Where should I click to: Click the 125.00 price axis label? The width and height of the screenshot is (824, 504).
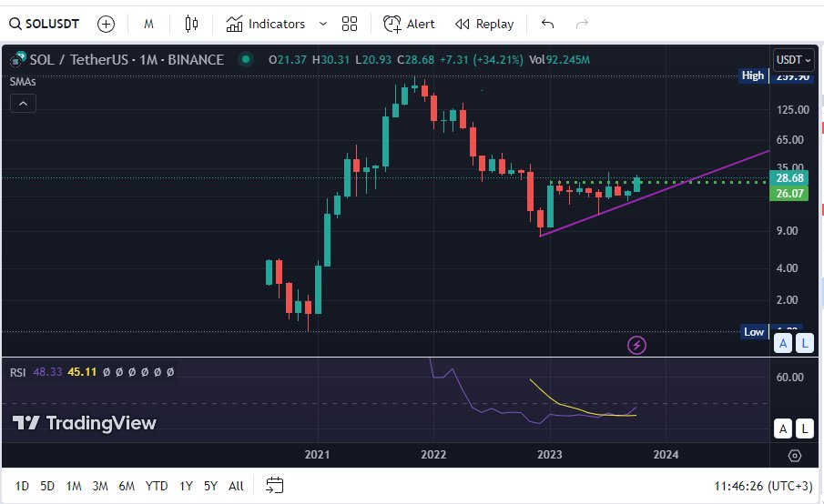(x=792, y=110)
